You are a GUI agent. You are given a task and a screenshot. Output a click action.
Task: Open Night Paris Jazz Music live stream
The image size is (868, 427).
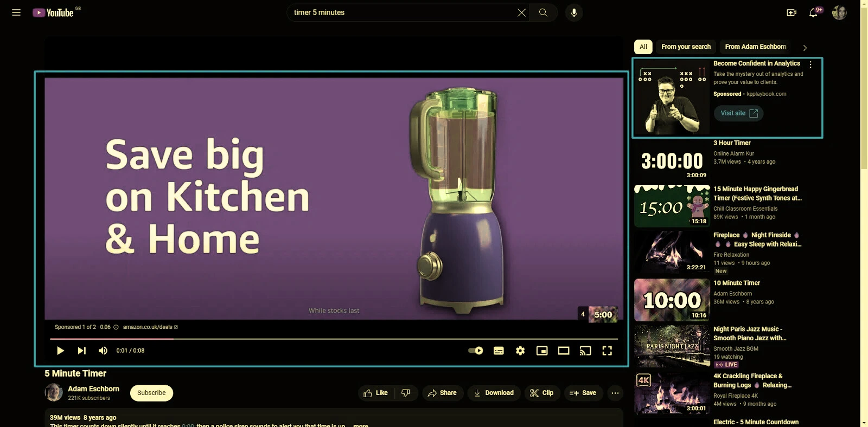(672, 346)
